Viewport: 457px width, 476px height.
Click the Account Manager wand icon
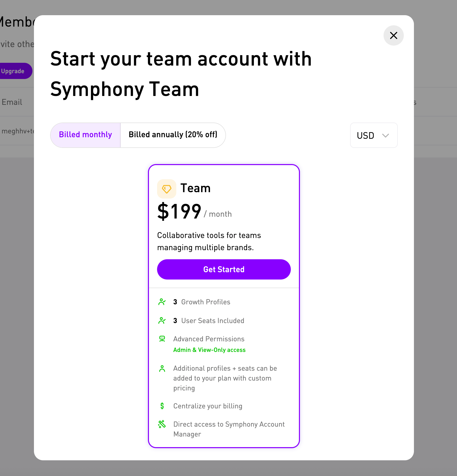(162, 424)
